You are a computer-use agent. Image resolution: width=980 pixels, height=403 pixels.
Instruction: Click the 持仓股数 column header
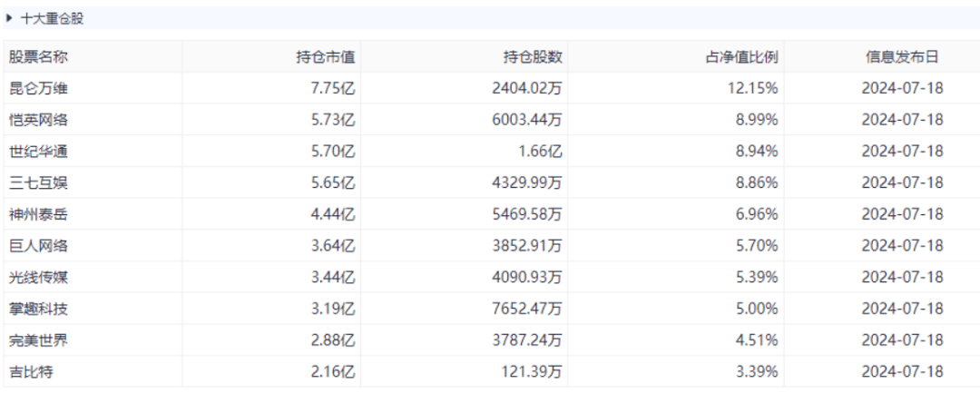[x=533, y=57]
